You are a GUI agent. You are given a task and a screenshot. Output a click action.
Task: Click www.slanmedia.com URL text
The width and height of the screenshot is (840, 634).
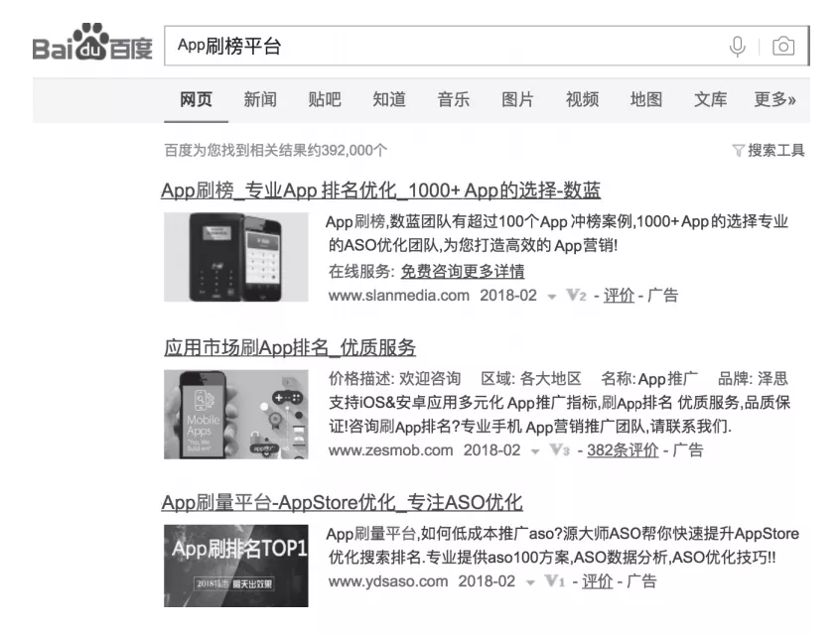398,296
